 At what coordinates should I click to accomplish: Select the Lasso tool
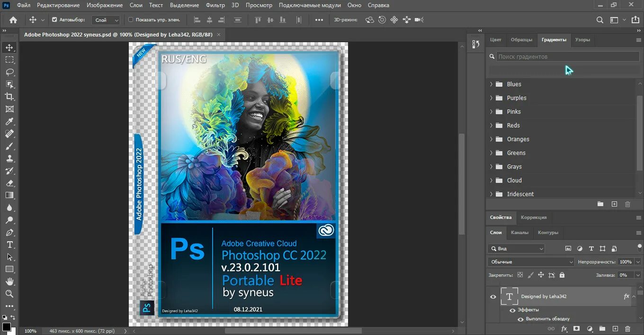click(x=9, y=72)
